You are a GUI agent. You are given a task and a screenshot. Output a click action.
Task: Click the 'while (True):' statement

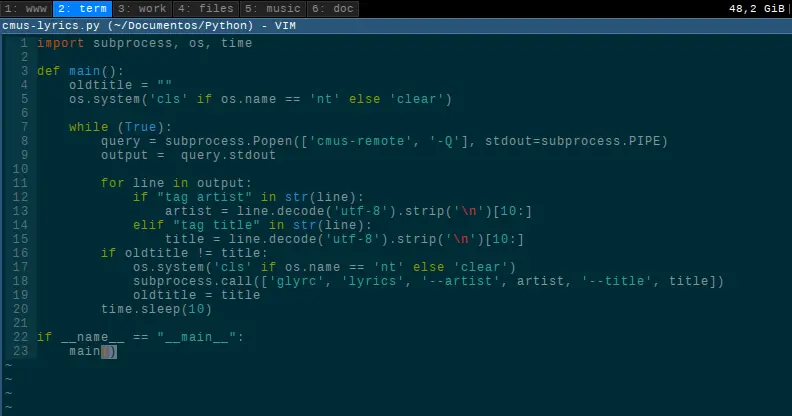tap(120, 127)
